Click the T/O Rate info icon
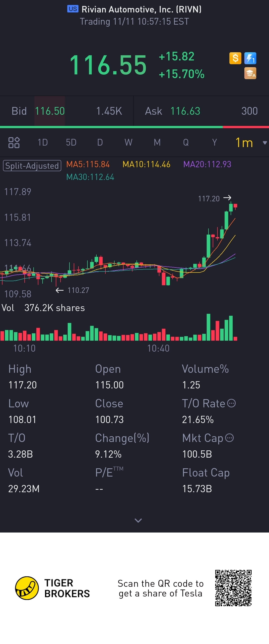The image size is (269, 644). point(231,403)
